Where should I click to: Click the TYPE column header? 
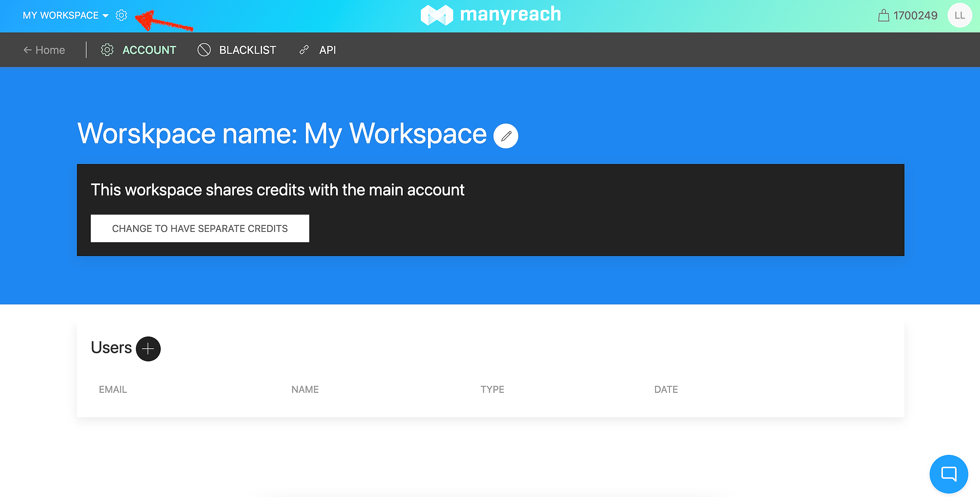coord(492,389)
